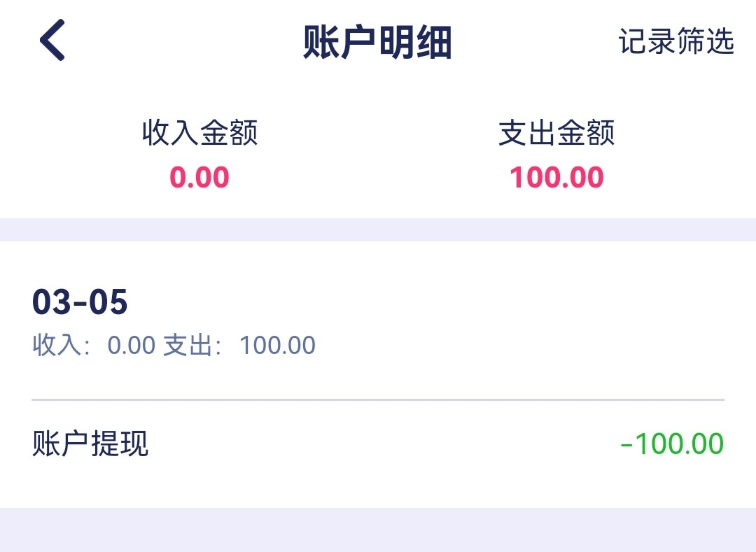
Task: Tap the 账户明细 page title
Action: pos(377,42)
